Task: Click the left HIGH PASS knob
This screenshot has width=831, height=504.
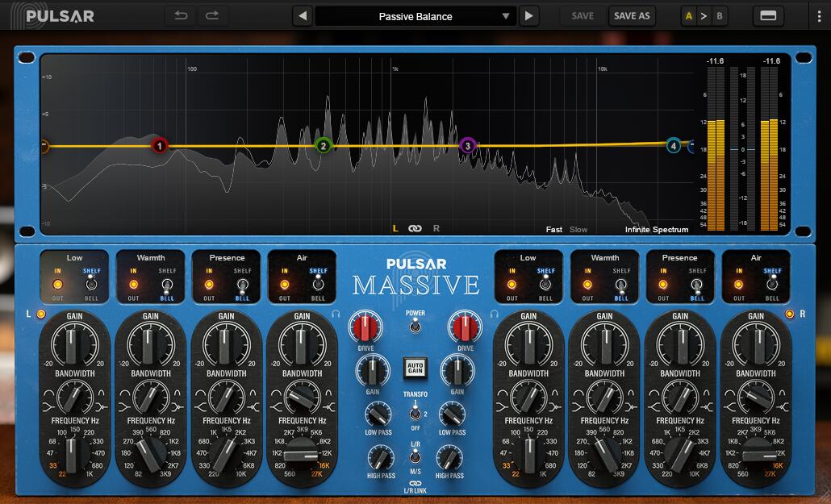Action: (x=381, y=458)
